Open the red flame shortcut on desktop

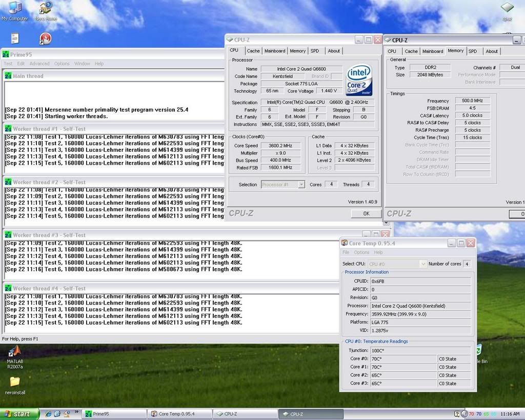pos(45,38)
